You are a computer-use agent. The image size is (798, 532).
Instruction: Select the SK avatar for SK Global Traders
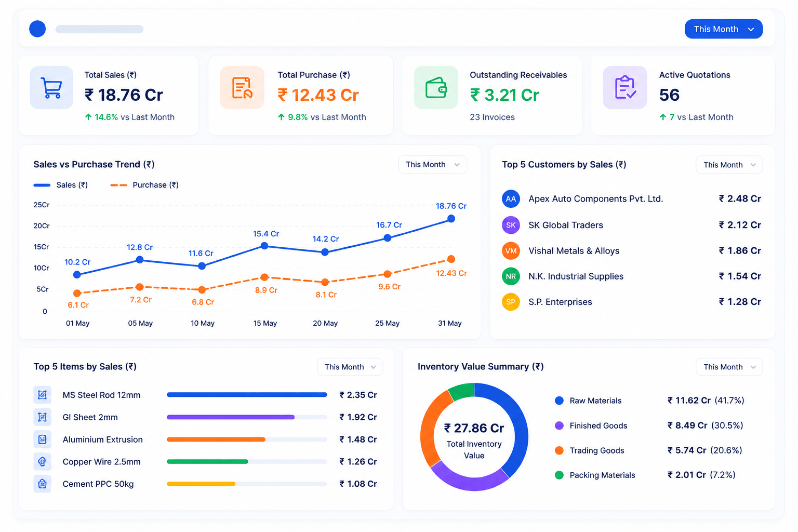click(x=511, y=225)
